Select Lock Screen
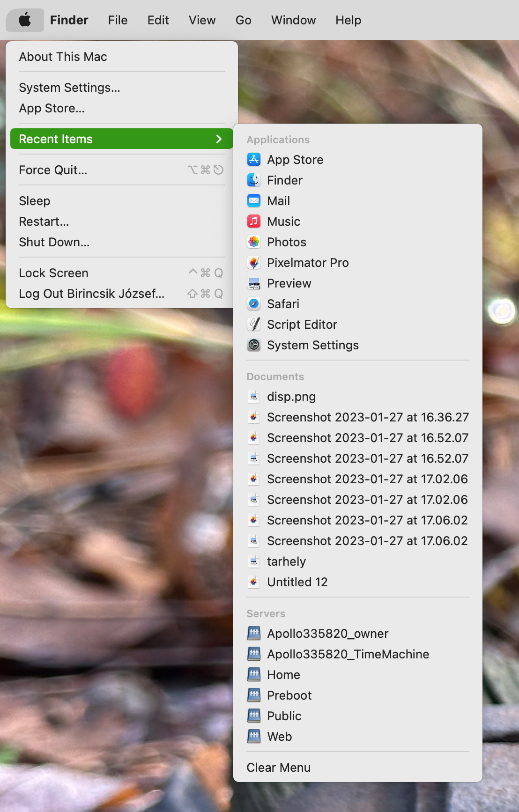This screenshot has width=519, height=812. [x=122, y=273]
